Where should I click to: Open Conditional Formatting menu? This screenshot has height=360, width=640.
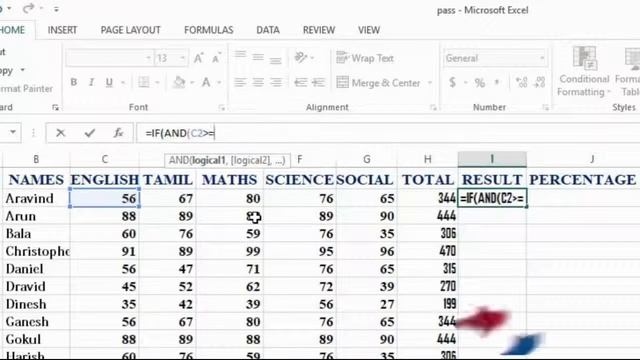(584, 72)
